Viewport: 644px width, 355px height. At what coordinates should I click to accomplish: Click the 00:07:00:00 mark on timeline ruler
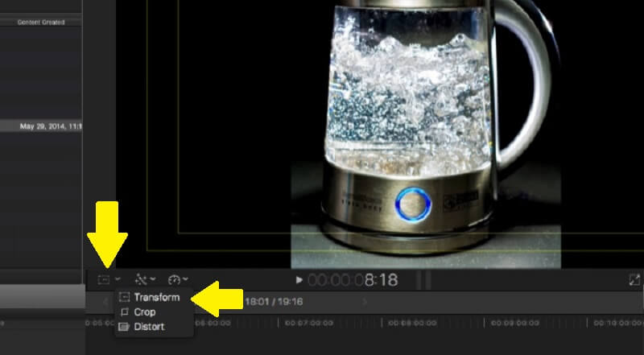[309, 324]
